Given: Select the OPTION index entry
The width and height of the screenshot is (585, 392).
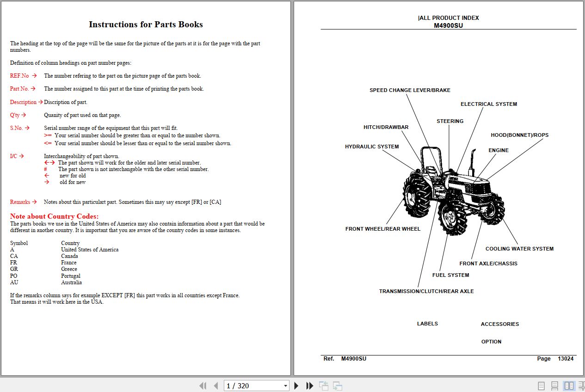Looking at the screenshot, I should (491, 342).
